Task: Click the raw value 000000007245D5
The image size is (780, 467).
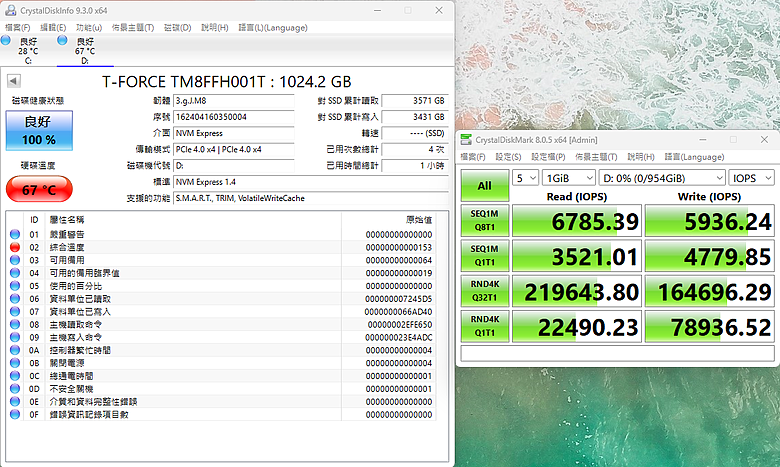Action: tap(399, 299)
